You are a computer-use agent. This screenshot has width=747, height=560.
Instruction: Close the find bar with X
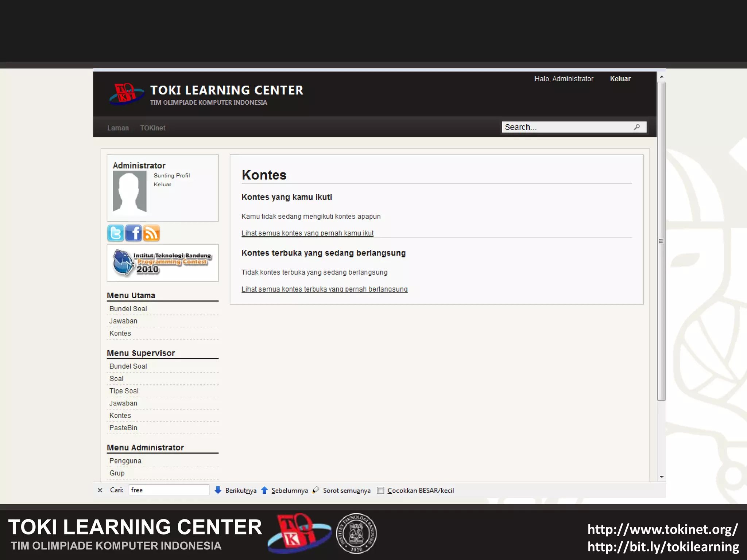coord(100,490)
